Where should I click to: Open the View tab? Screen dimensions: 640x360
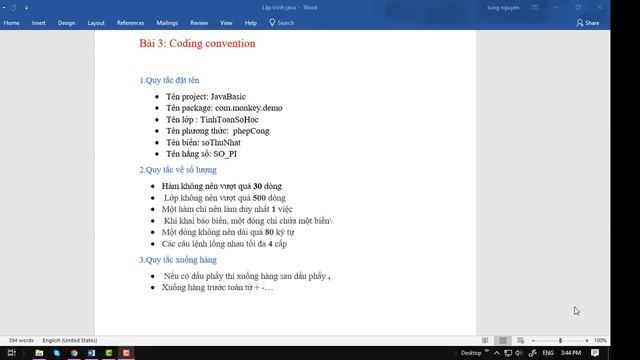pyautogui.click(x=226, y=23)
